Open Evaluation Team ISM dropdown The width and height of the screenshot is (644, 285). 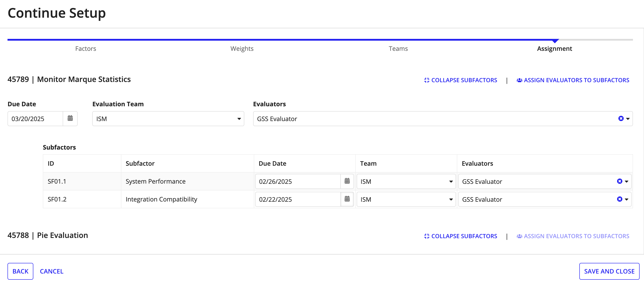pyautogui.click(x=168, y=119)
